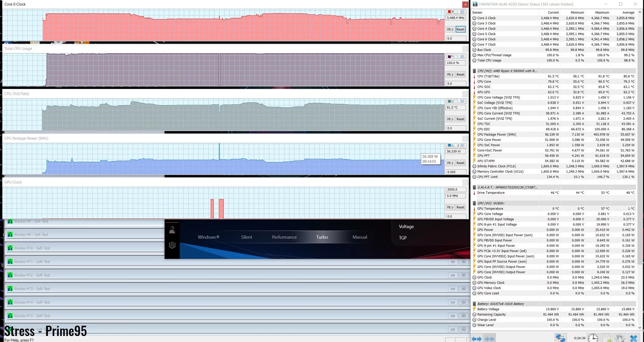Open HWiNFO sensor settings gear icon
644x342 pixels.
click(x=620, y=338)
